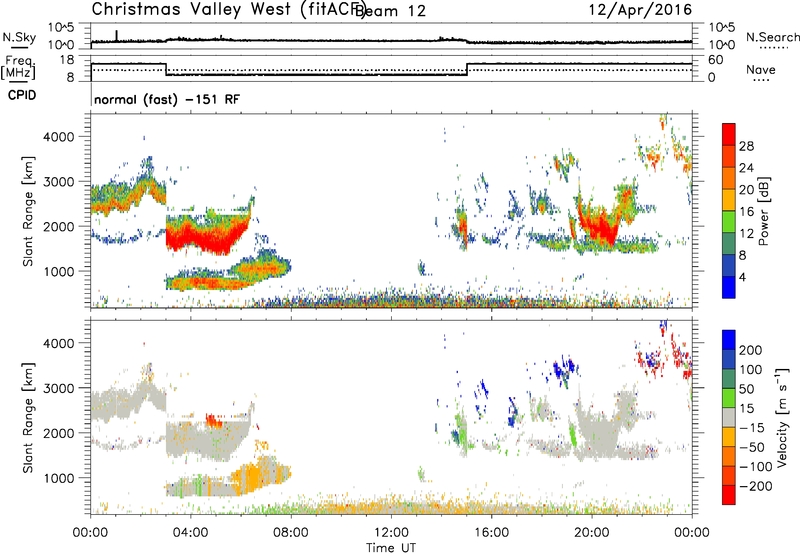Image resolution: width=800 pixels, height=554 pixels.
Task: Click the 'Power [dB]' colorbar label
Action: (763, 211)
